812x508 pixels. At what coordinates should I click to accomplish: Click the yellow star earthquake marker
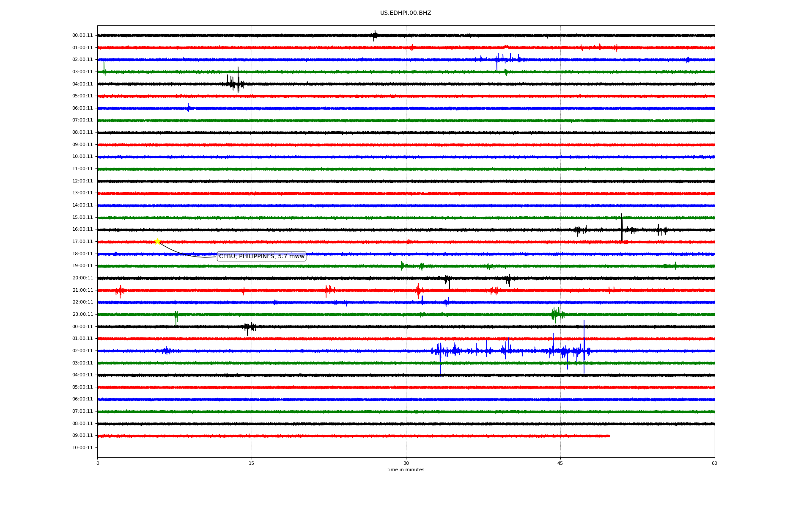click(x=157, y=241)
